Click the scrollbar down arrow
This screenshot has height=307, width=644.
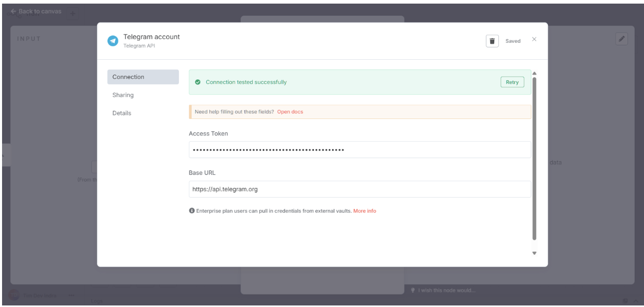[534, 253]
